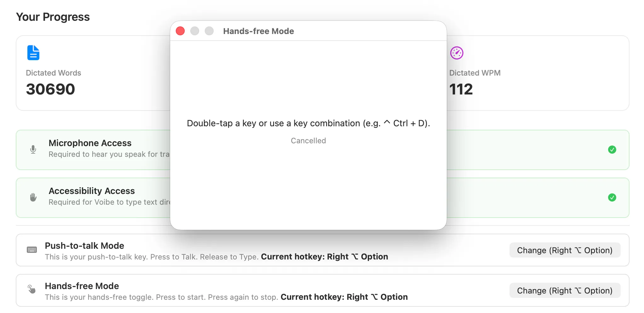Click Change button for Push-to-talk Mode
Image resolution: width=644 pixels, height=313 pixels.
coord(565,250)
